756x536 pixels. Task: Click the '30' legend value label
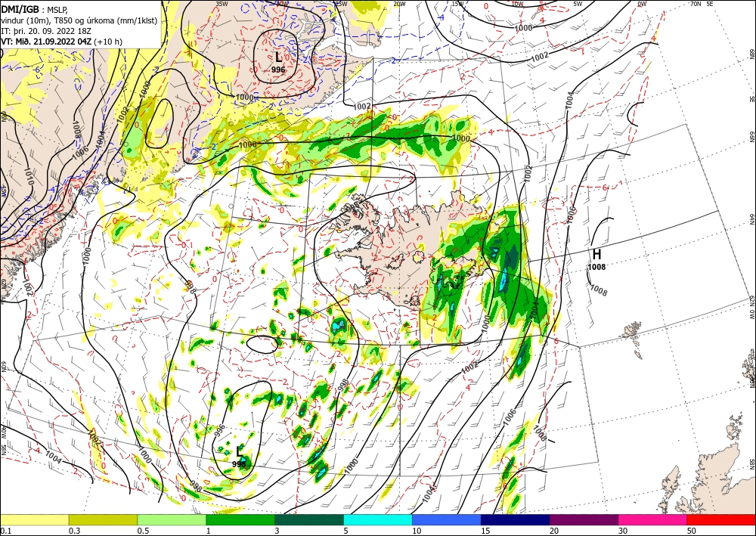[x=623, y=531]
